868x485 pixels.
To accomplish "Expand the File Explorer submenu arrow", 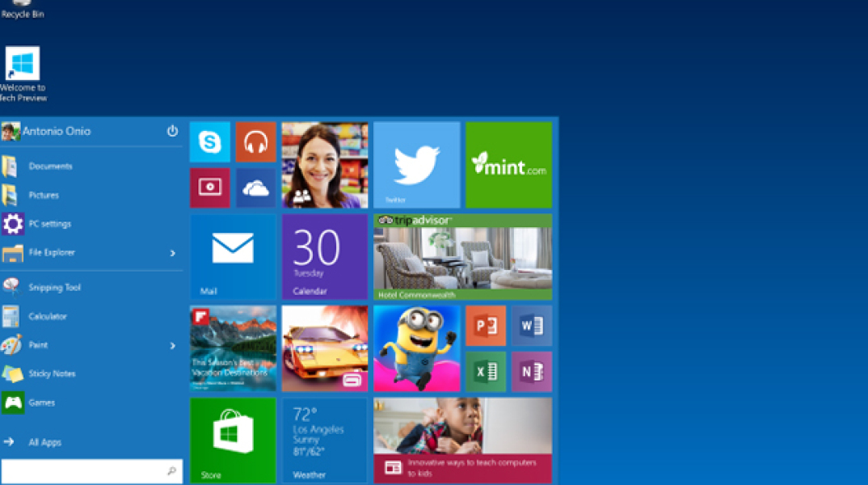I will pyautogui.click(x=172, y=253).
